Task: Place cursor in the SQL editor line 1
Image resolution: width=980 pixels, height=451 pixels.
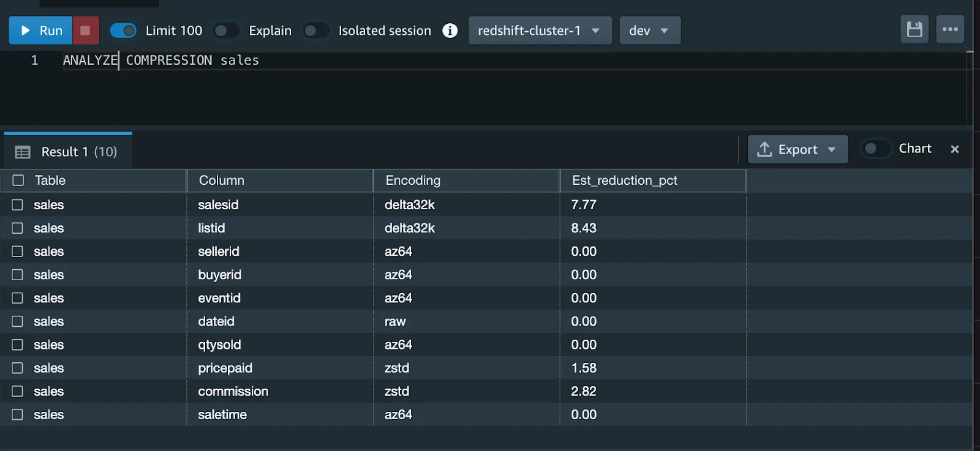Action: tap(514, 61)
